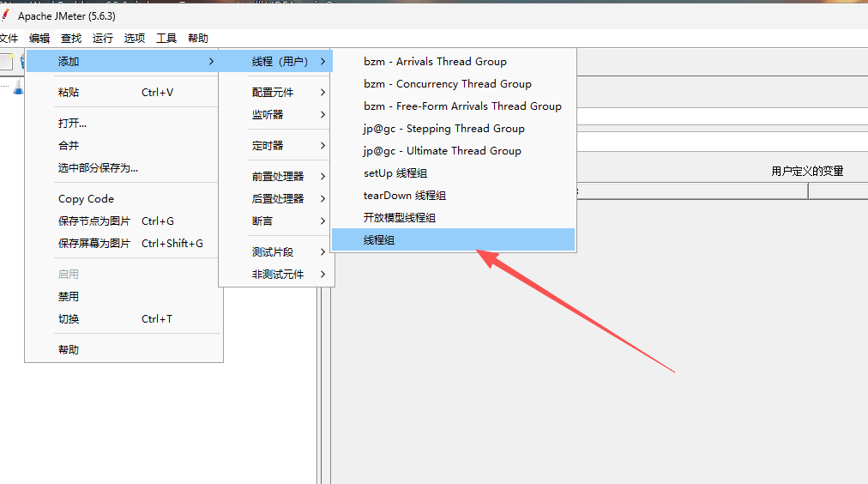Expand 配置元件 submenu
This screenshot has height=484, width=868.
coord(276,93)
